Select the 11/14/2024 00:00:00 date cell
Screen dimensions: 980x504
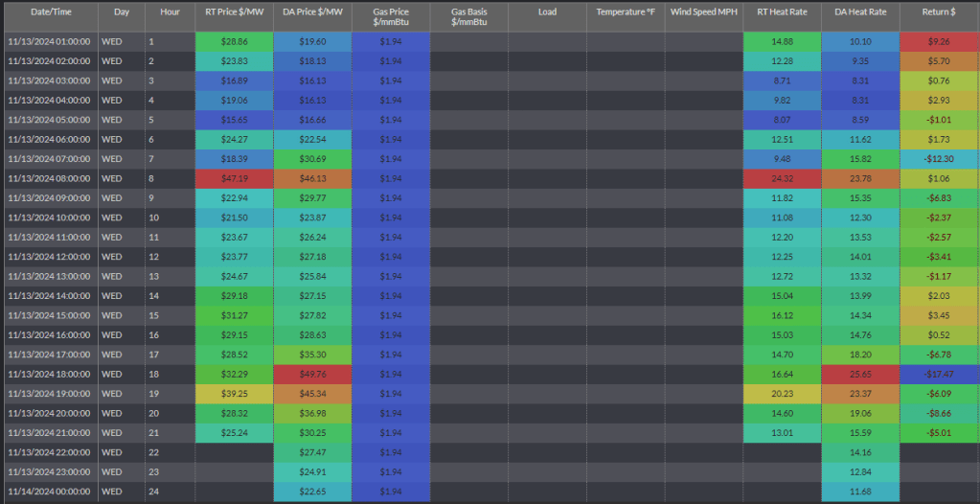coord(50,492)
